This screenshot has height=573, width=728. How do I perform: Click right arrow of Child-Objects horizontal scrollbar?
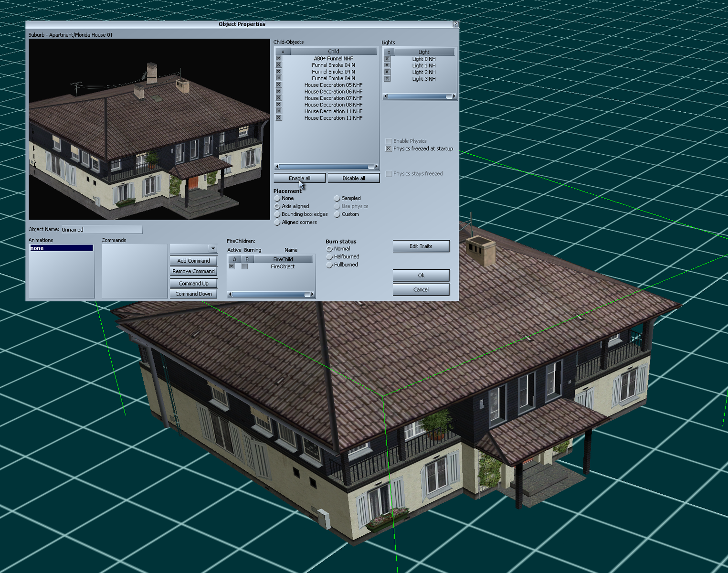coord(376,167)
